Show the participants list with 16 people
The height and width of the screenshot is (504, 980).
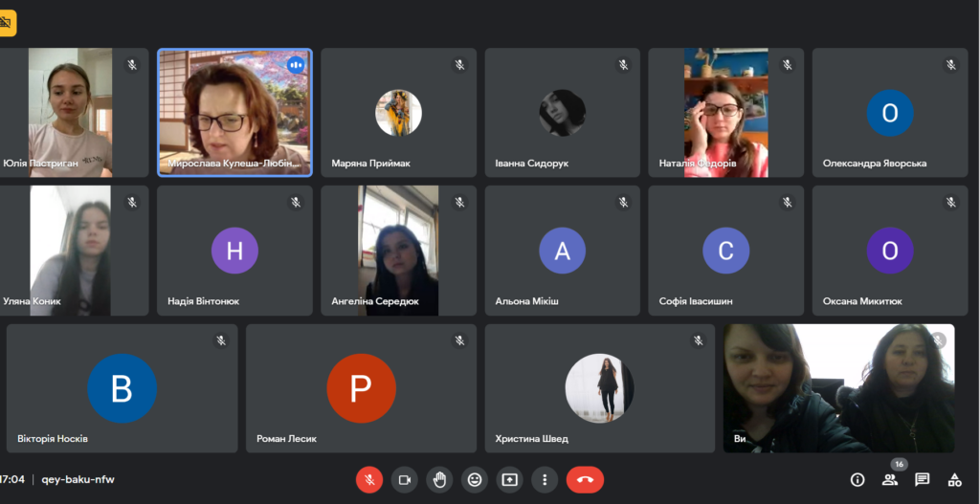coord(889,480)
